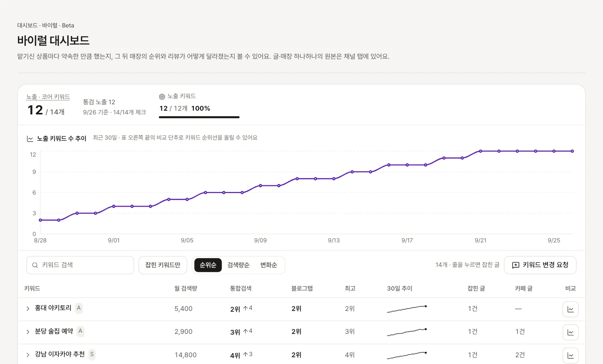Click the search magnifier icon

click(x=35, y=265)
